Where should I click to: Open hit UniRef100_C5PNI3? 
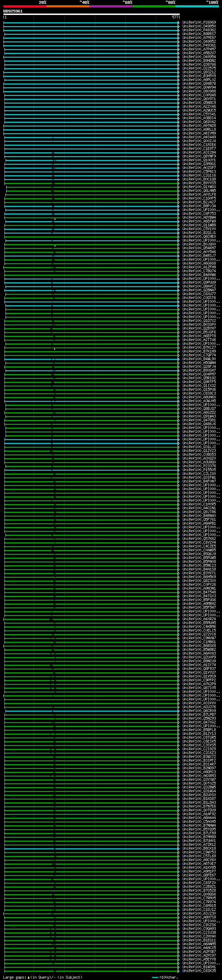tap(199, 172)
